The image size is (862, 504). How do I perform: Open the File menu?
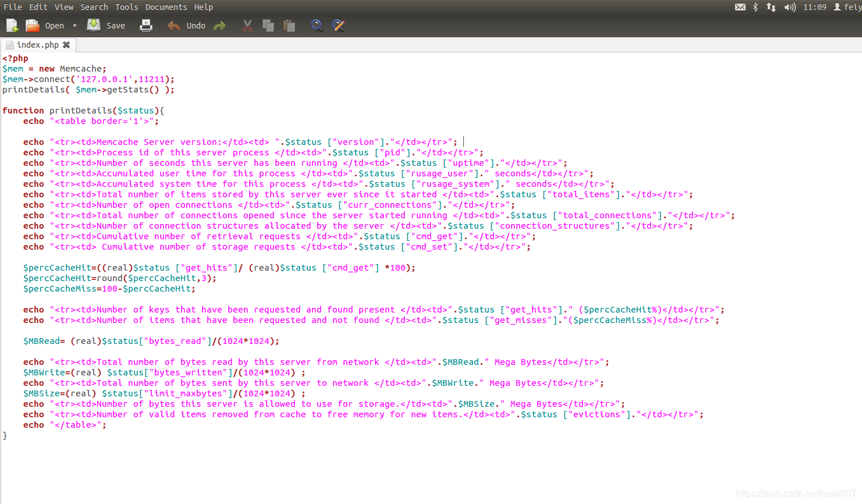[13, 7]
